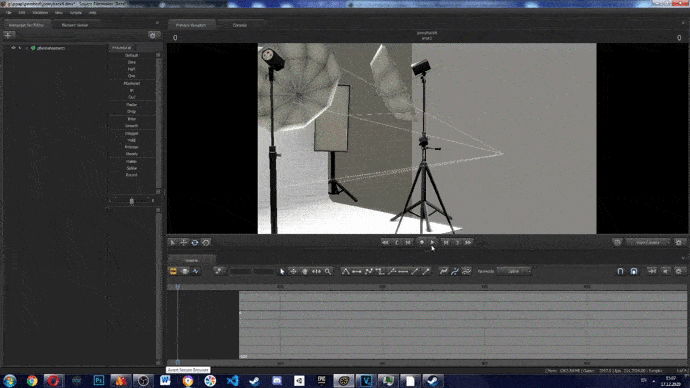Open Photoshop from the taskbar
Viewport: 690px width, 388px height.
pos(99,380)
